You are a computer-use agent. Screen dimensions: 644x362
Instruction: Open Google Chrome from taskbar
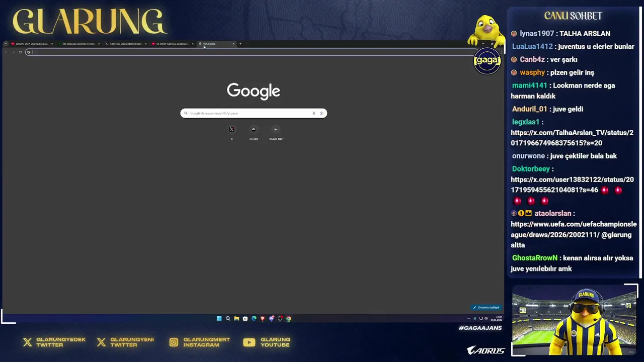tap(289, 318)
